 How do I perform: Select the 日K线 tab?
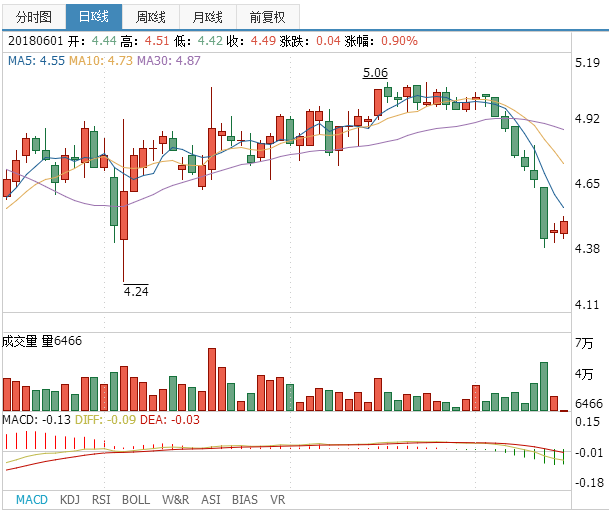tap(94, 17)
